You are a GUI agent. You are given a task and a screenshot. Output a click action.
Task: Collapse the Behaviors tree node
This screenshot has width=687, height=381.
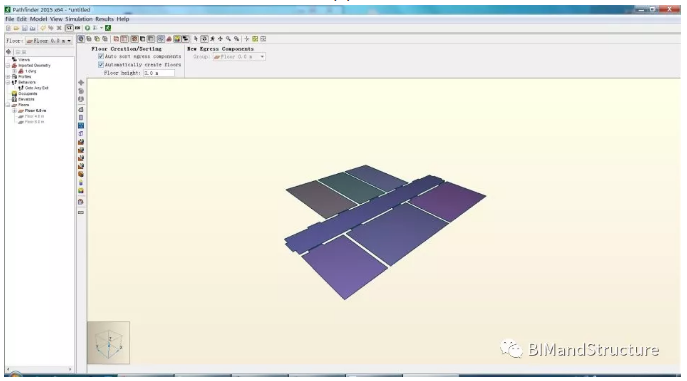click(8, 82)
